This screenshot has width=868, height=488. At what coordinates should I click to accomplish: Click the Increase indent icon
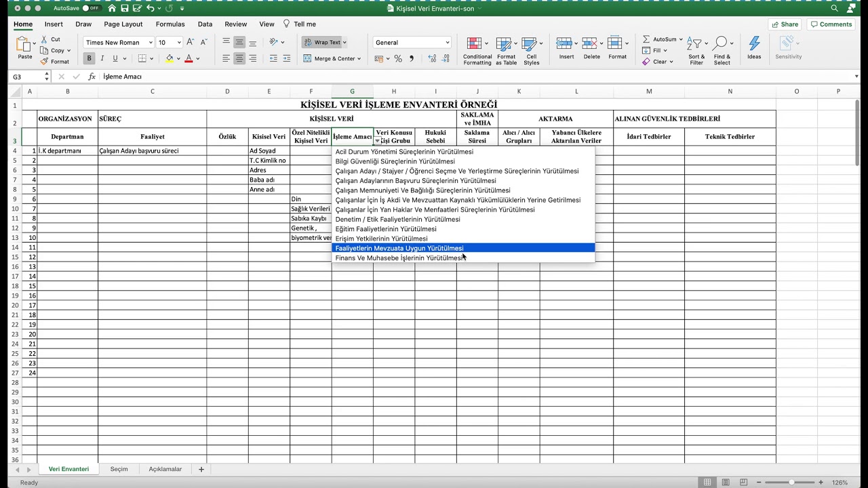pyautogui.click(x=287, y=59)
